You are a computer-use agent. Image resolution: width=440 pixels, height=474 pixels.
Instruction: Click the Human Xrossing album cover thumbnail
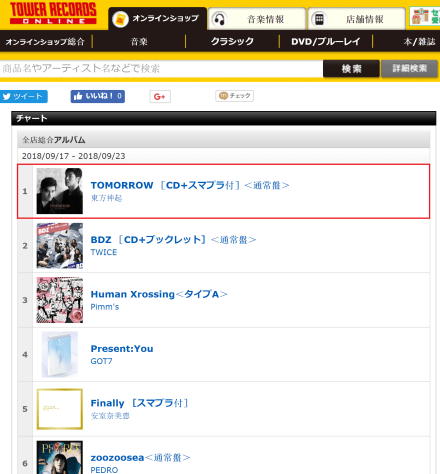click(60, 300)
